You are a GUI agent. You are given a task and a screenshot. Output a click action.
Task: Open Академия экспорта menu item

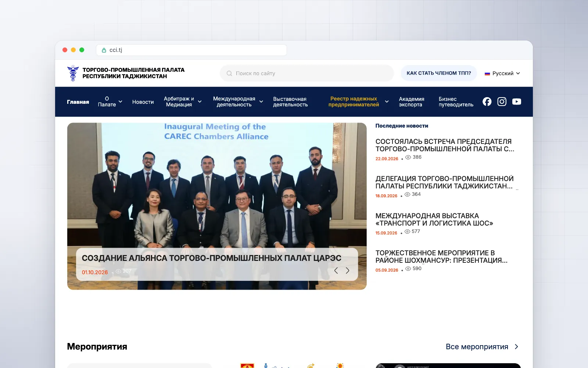[412, 102]
